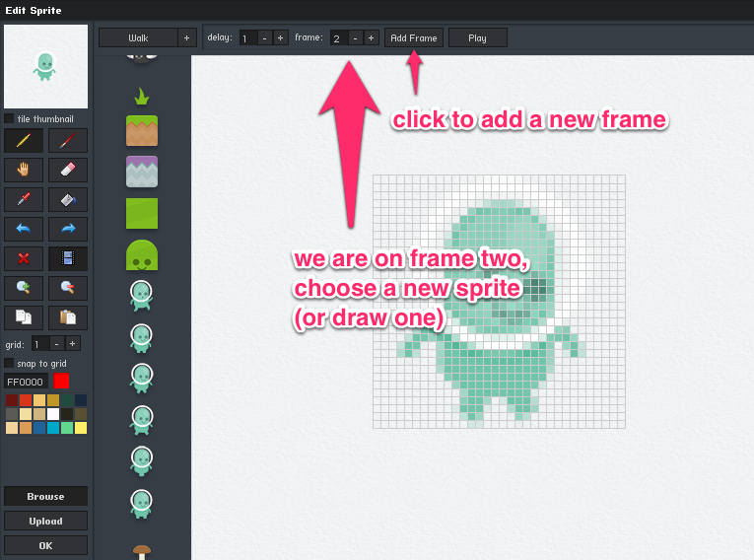Increase delay with the plus button
This screenshot has width=754, height=560.
pyautogui.click(x=280, y=38)
